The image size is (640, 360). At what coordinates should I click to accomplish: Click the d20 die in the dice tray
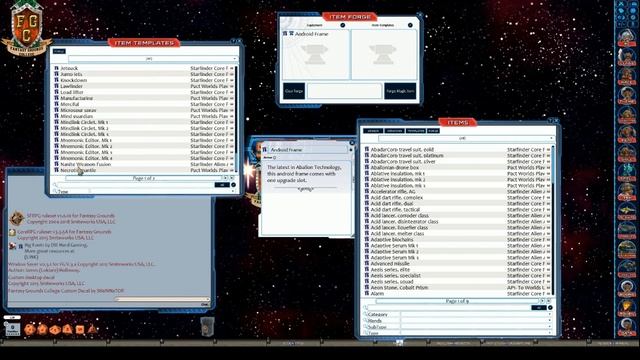click(29, 329)
